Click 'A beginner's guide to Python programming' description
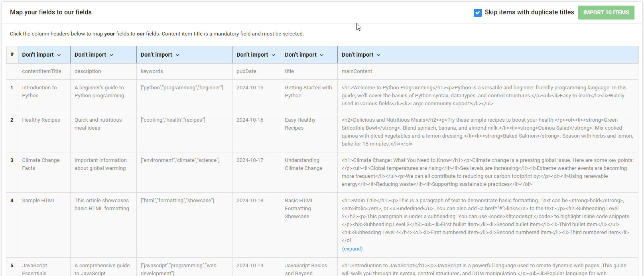644x276 pixels. (x=103, y=96)
